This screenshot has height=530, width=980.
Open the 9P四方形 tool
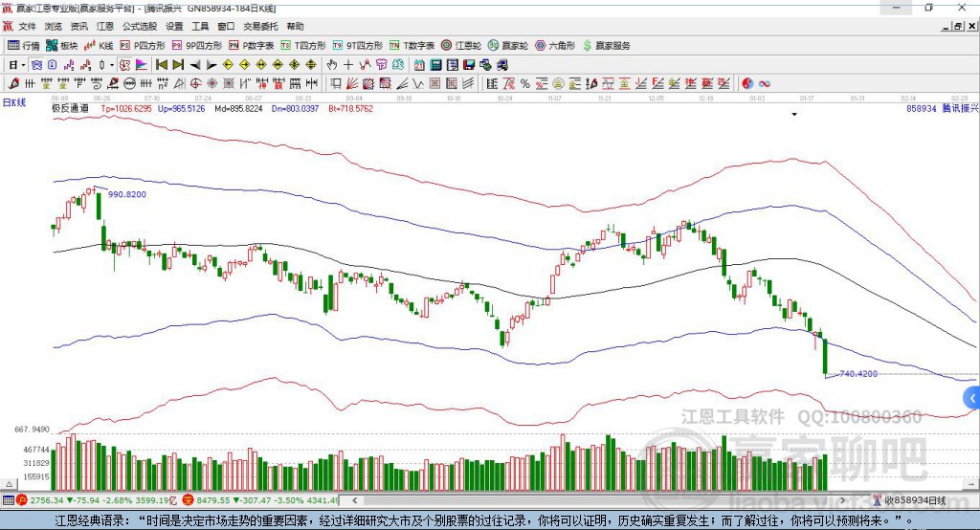coord(197,46)
